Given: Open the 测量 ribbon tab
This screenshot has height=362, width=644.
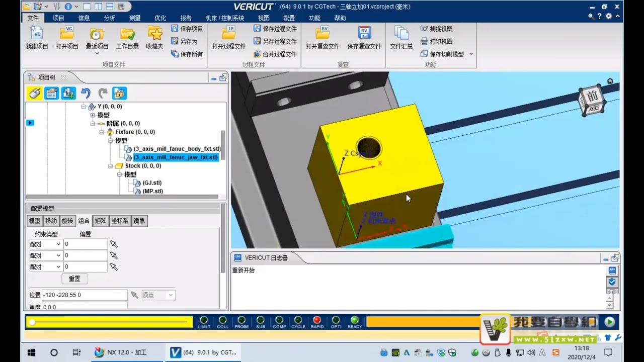Looking at the screenshot, I should 135,18.
